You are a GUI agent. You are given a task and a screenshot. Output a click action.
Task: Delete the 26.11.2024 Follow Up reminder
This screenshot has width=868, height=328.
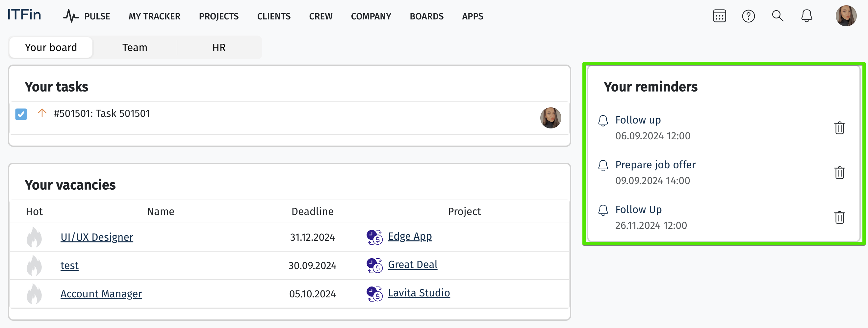(x=839, y=217)
